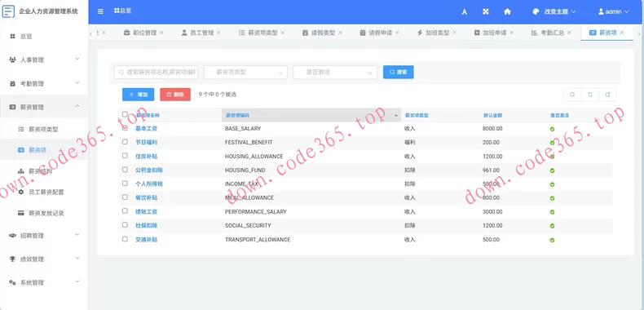Viewport: 644px width, 310px height.
Task: Click active status icon for 交通补贴
Action: [553, 240]
